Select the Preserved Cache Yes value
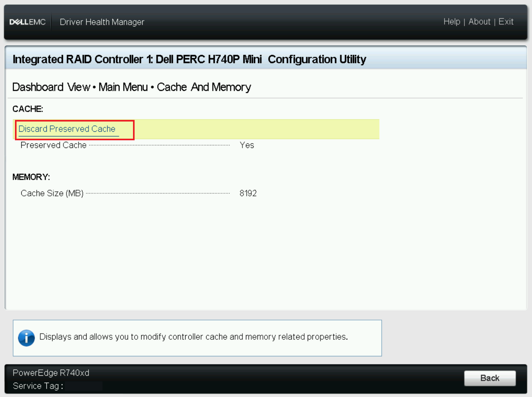Screen dimensions: 532x397 tap(247, 145)
